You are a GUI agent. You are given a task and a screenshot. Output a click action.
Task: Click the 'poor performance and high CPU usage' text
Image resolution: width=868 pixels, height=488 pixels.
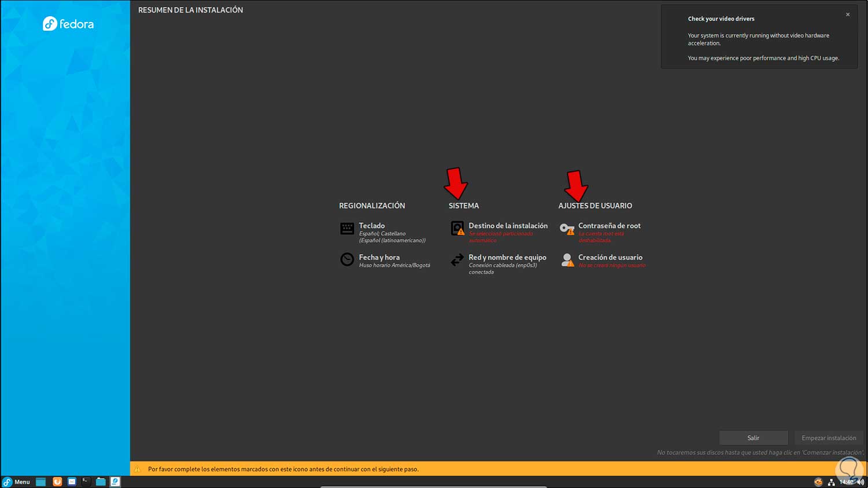click(x=763, y=58)
